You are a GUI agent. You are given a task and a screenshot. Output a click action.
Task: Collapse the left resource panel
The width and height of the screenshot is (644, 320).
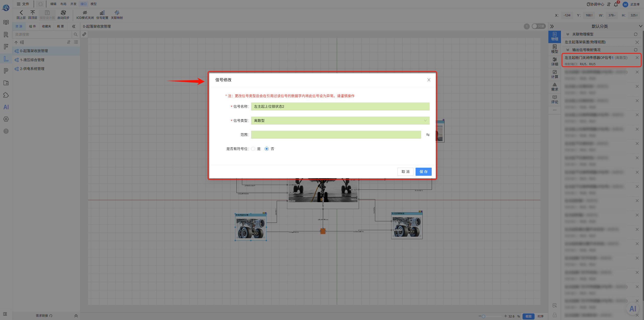(74, 26)
